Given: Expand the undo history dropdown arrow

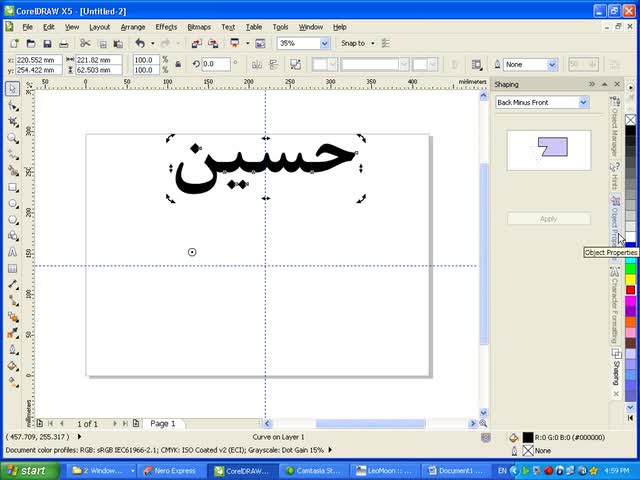Looking at the screenshot, I should tap(153, 43).
